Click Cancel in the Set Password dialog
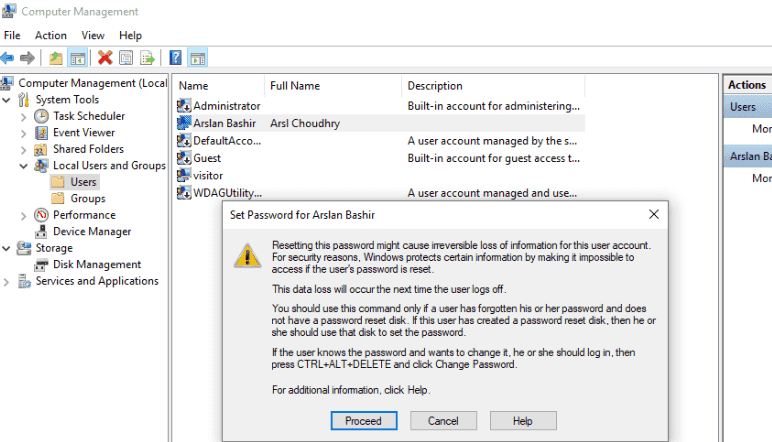Image resolution: width=772 pixels, height=442 pixels. (443, 421)
